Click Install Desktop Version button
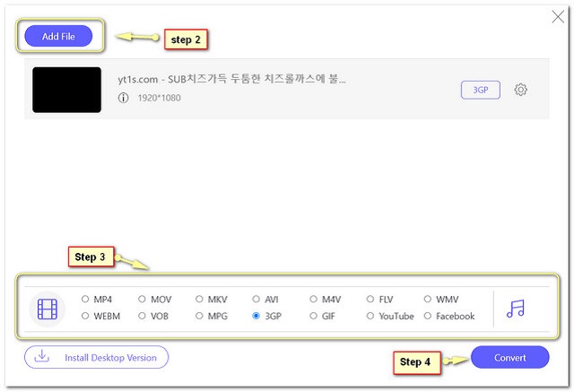This screenshot has height=392, width=574. 96,357
